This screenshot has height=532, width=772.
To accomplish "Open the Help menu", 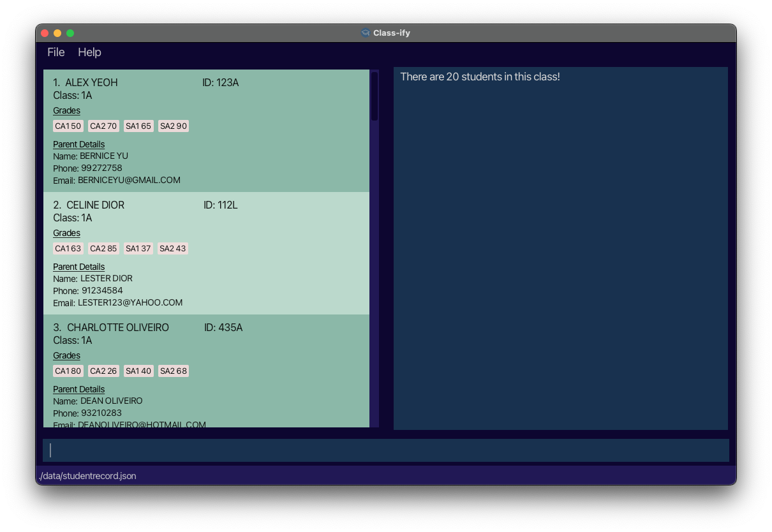I will pos(89,52).
